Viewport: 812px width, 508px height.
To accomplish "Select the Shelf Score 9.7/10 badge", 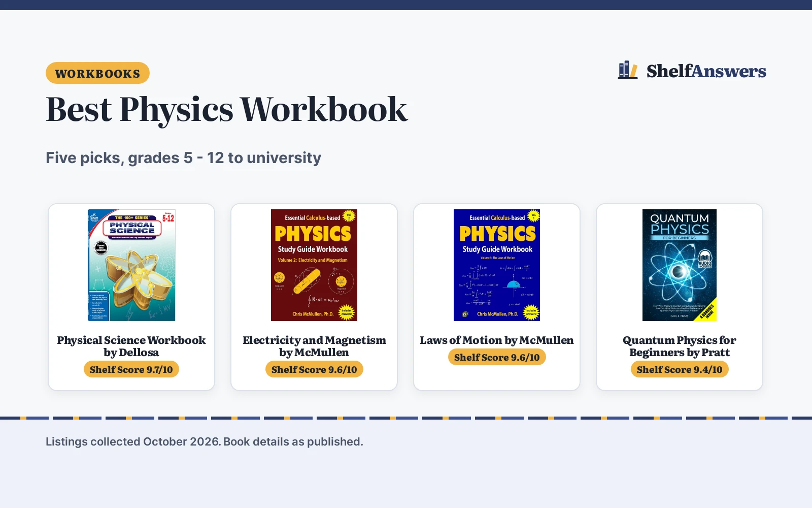I will (131, 369).
